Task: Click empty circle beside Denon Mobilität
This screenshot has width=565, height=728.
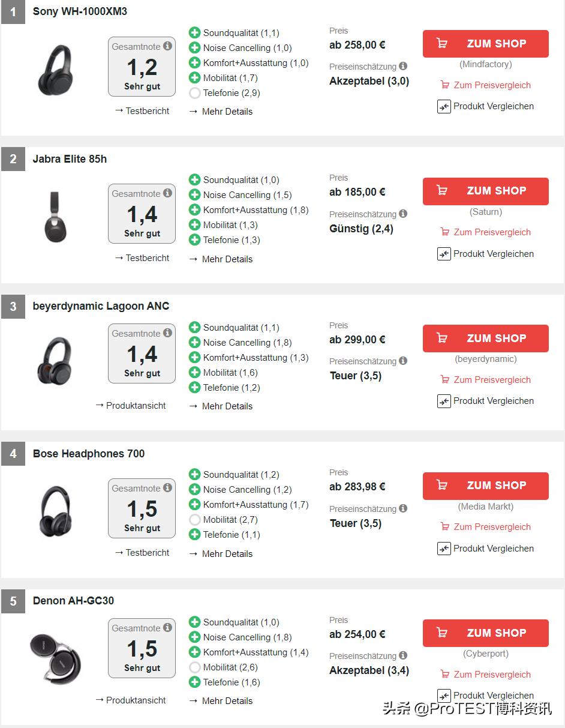Action: [x=194, y=667]
